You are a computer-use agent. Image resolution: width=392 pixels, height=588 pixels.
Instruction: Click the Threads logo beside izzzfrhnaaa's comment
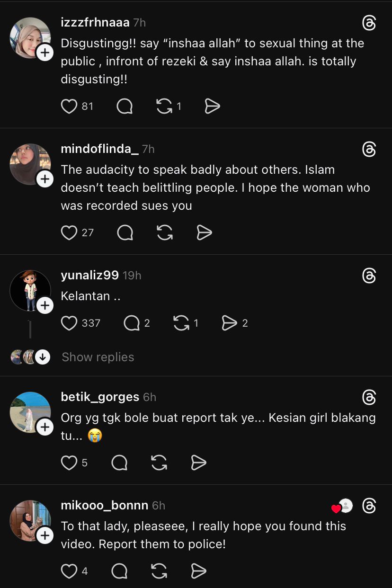(x=369, y=23)
